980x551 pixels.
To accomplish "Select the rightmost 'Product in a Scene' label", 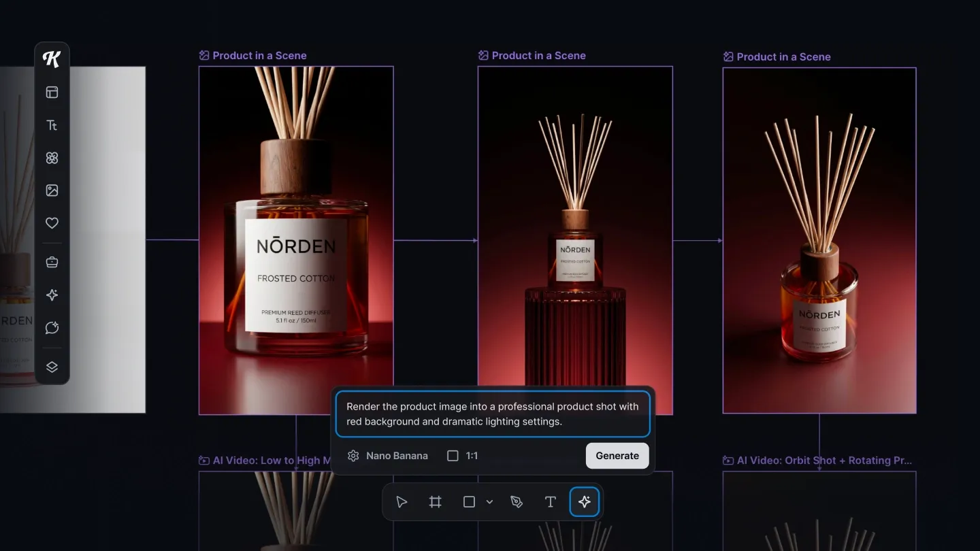I will click(x=783, y=57).
